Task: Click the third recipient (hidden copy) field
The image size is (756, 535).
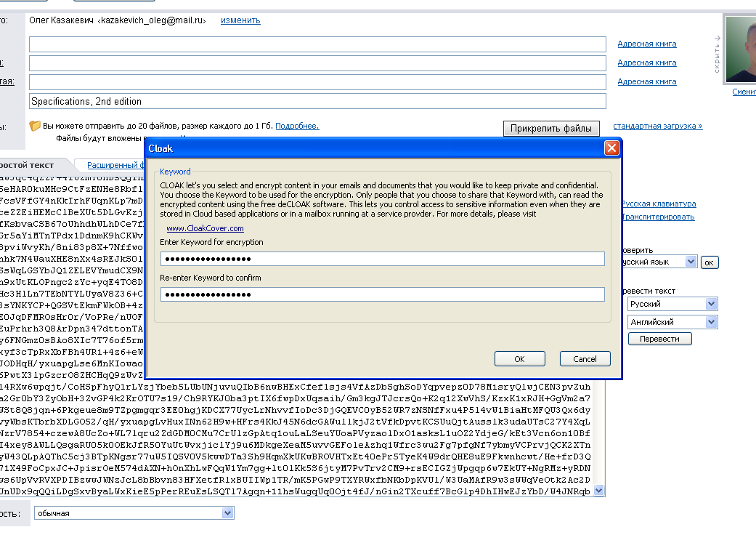Action: coord(317,82)
